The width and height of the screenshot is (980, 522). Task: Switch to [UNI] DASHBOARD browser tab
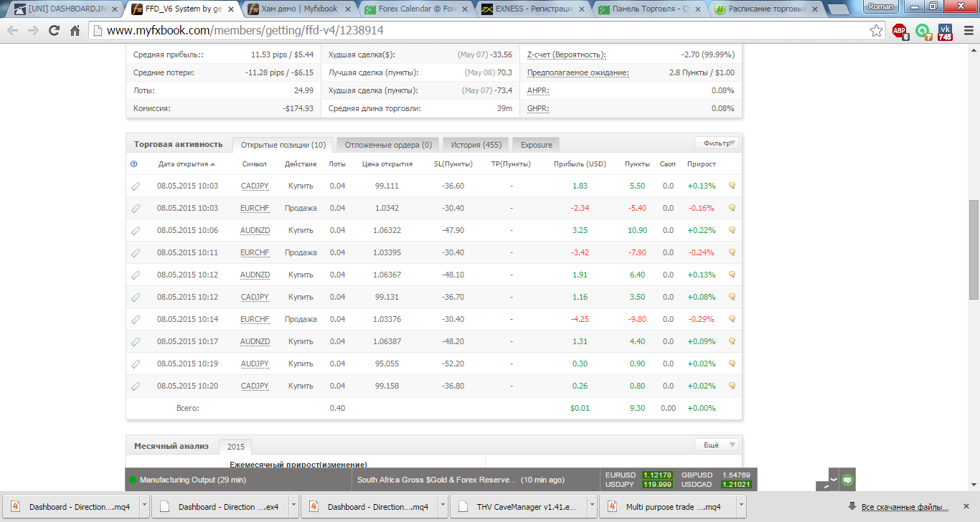pyautogui.click(x=64, y=9)
